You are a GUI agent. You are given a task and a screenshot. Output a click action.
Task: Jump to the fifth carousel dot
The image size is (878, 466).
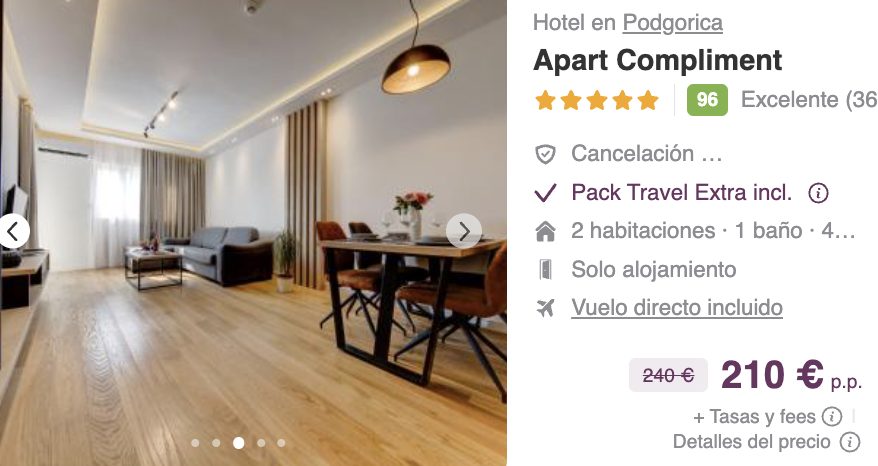point(281,443)
